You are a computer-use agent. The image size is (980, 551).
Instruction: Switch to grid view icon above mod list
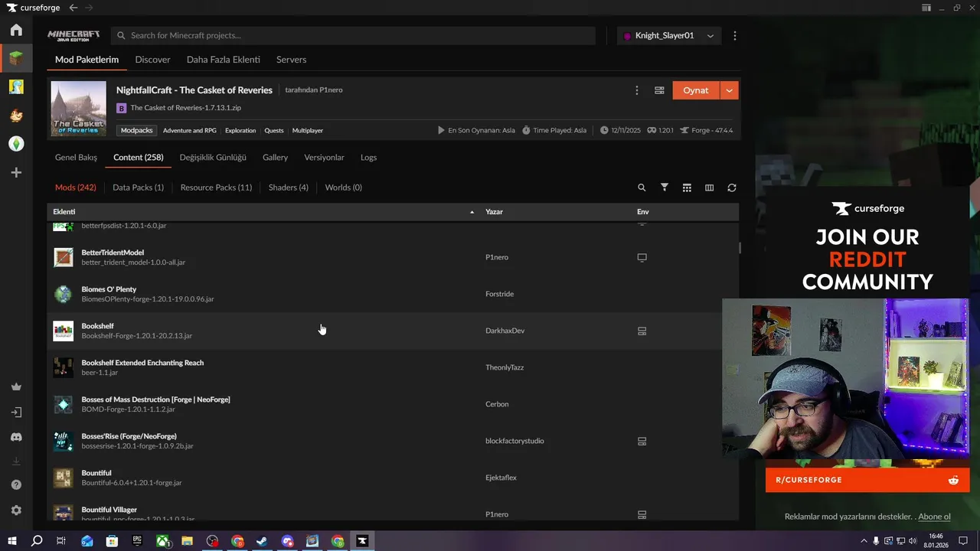tap(687, 187)
